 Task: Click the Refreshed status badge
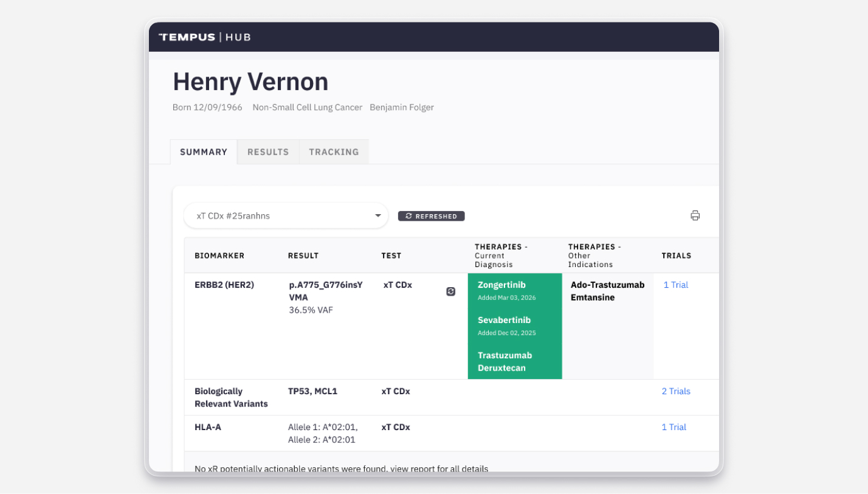pyautogui.click(x=431, y=216)
